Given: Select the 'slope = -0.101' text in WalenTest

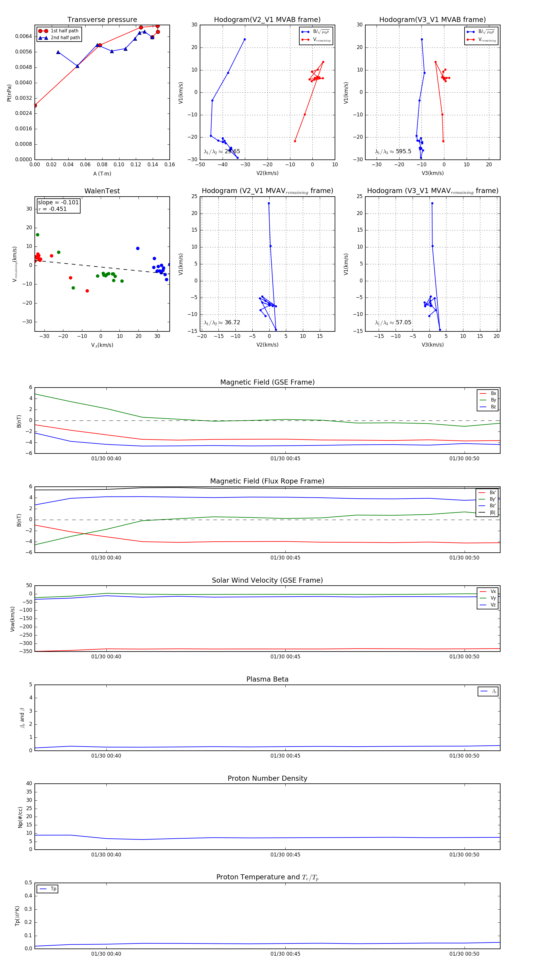Looking at the screenshot, I should (x=58, y=203).
